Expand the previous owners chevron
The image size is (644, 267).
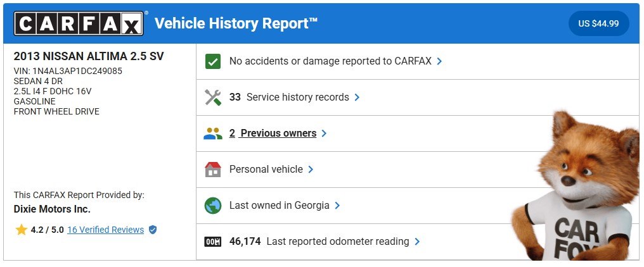324,133
